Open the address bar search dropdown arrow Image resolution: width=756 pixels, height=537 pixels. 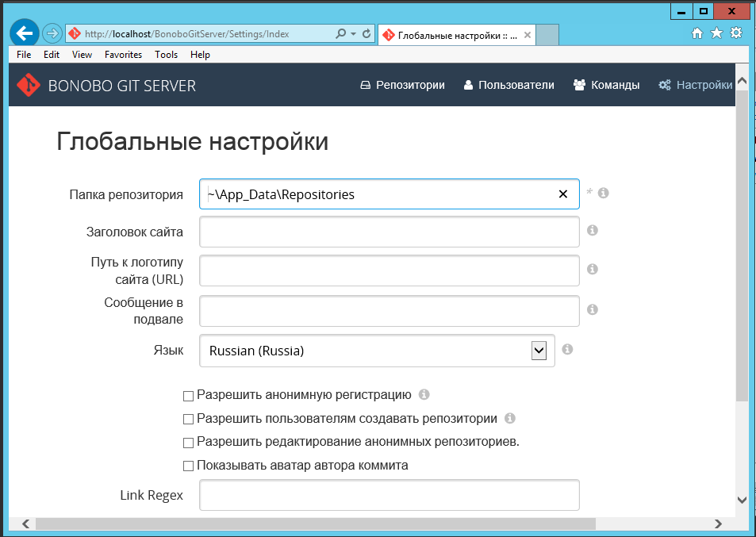point(353,34)
